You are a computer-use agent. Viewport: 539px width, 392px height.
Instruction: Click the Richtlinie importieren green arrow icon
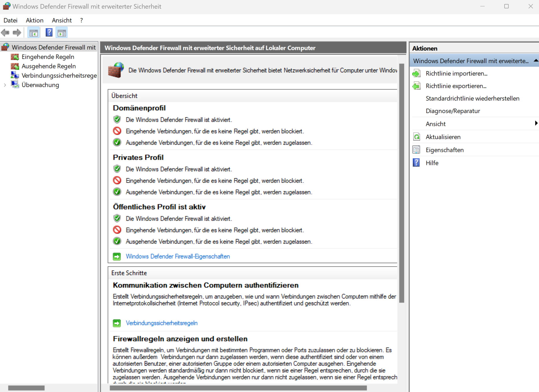416,73
